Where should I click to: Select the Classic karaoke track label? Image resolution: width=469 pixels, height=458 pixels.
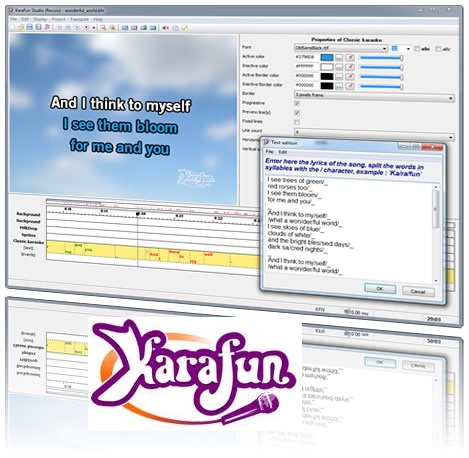(28, 241)
